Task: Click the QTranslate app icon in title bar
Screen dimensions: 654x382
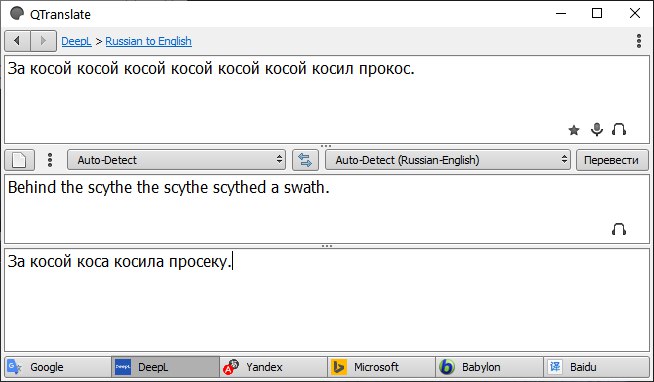Action: coord(17,13)
